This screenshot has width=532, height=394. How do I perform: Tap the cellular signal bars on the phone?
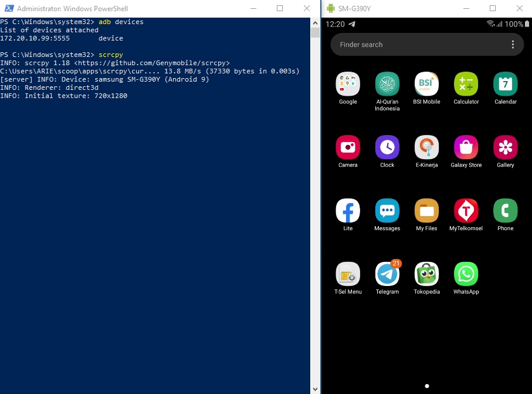pos(499,23)
